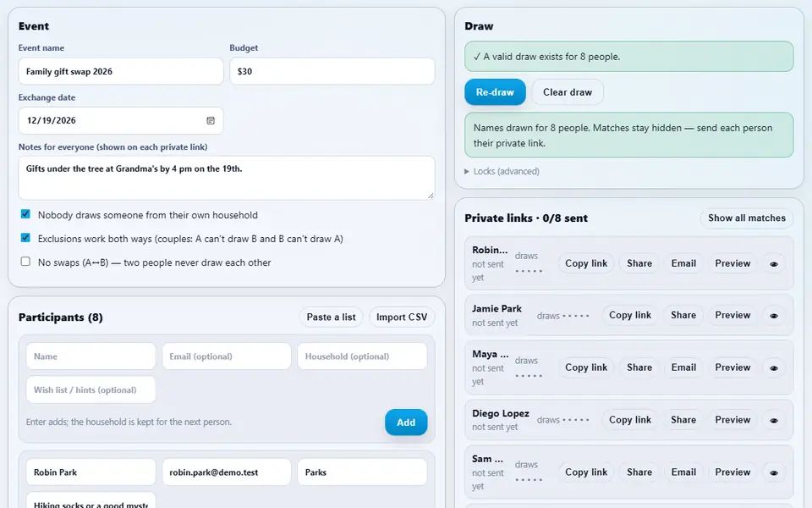The height and width of the screenshot is (508, 812).
Task: Copy Diego Lopez's private link
Action: (630, 420)
